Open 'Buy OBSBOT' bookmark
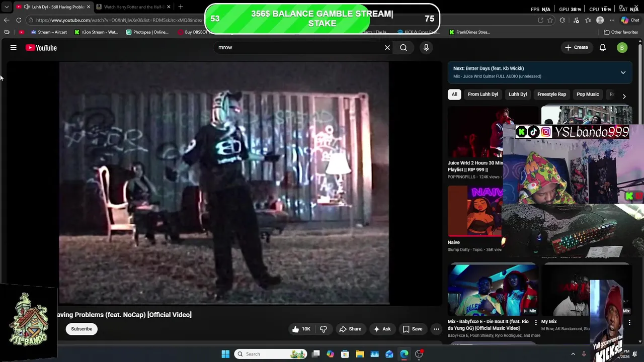 (193, 32)
